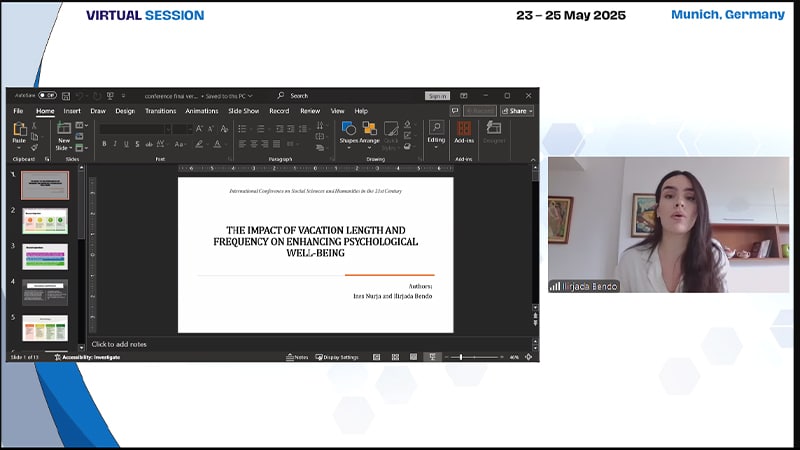
Task: Select slide 3 thumbnail
Action: click(45, 256)
